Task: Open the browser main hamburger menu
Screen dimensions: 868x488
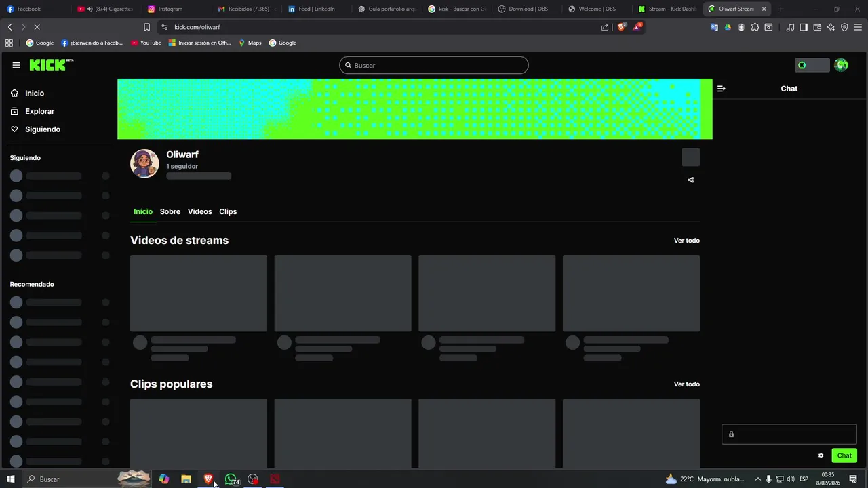Action: [x=858, y=27]
